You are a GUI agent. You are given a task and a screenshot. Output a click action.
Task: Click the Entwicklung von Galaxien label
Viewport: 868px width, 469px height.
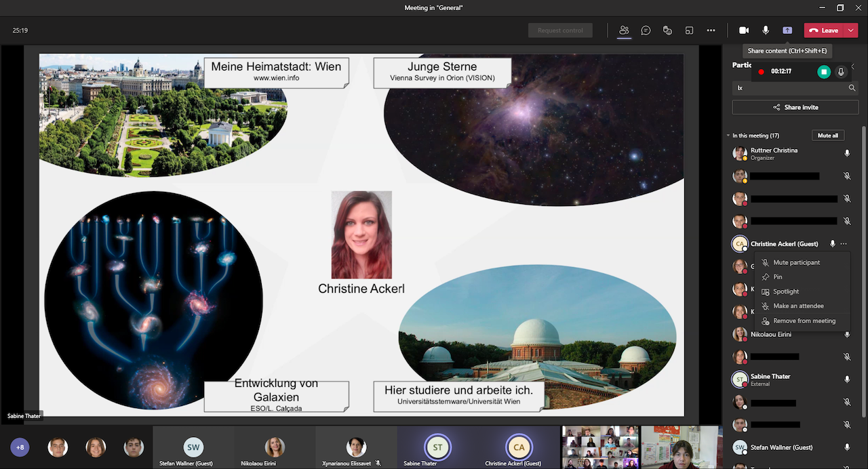click(x=276, y=390)
